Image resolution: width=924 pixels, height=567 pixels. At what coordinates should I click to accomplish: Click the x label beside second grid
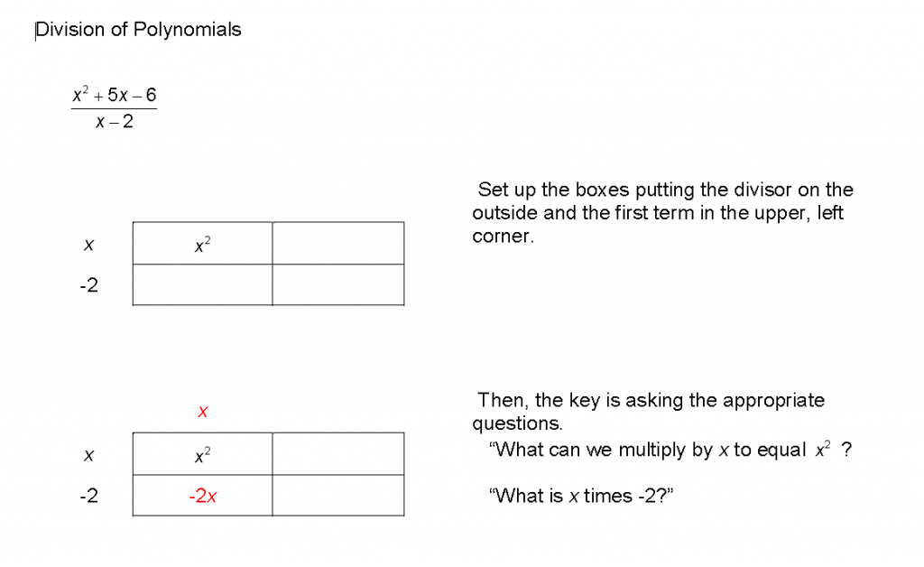[x=89, y=455]
